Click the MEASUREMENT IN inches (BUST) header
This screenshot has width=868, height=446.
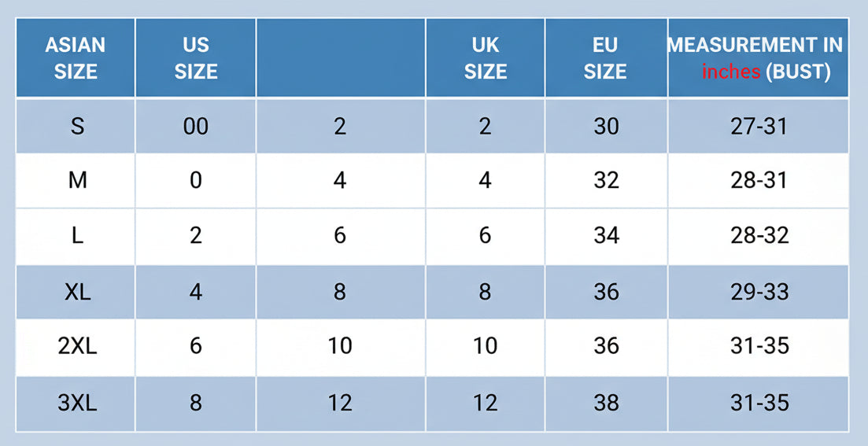[758, 58]
